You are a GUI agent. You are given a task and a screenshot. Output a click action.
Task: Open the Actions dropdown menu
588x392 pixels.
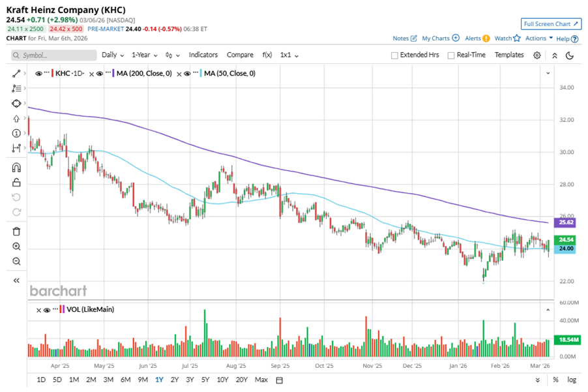539,38
